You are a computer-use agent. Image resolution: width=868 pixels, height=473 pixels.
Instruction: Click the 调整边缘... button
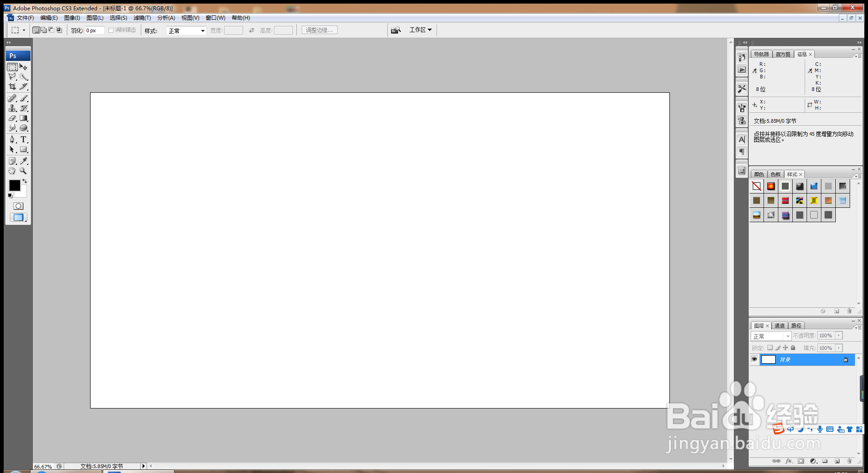point(320,30)
